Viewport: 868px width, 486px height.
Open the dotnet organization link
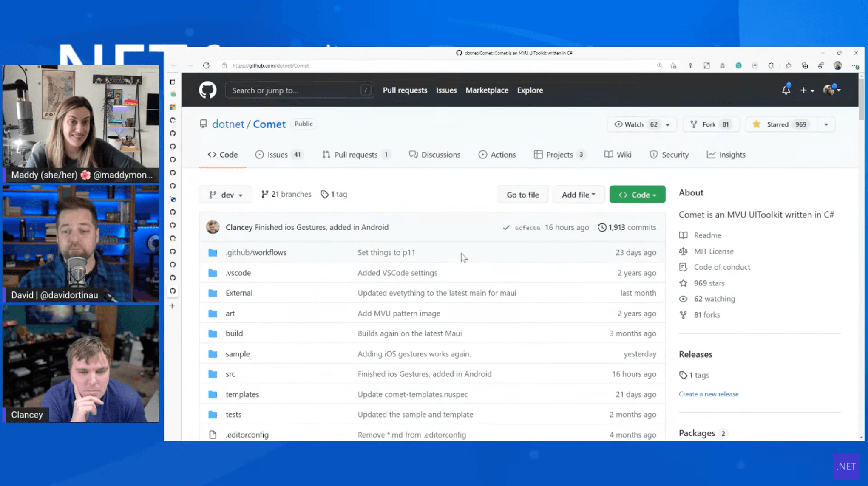tap(228, 124)
